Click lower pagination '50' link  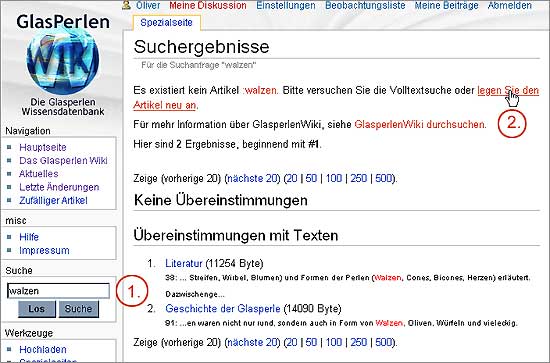311,342
